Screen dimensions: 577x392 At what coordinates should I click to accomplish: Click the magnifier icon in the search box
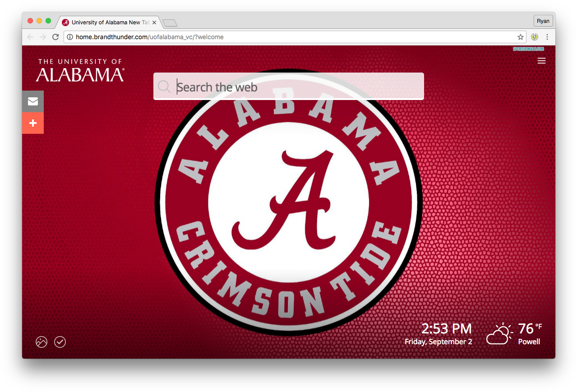point(164,87)
